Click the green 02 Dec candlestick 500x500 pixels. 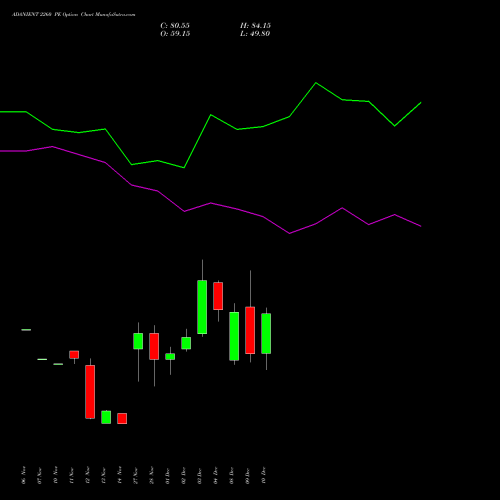pos(186,343)
